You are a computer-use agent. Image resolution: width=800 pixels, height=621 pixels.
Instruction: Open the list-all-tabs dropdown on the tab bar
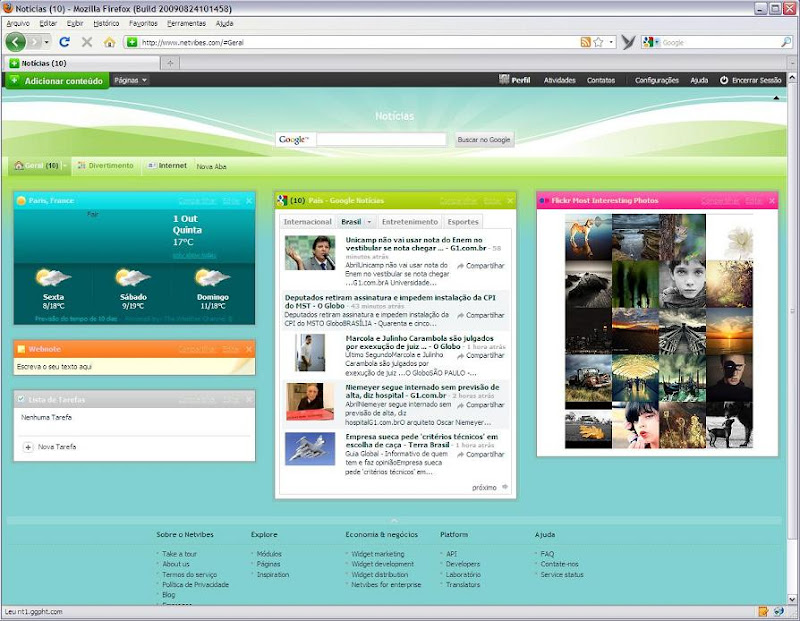click(793, 63)
